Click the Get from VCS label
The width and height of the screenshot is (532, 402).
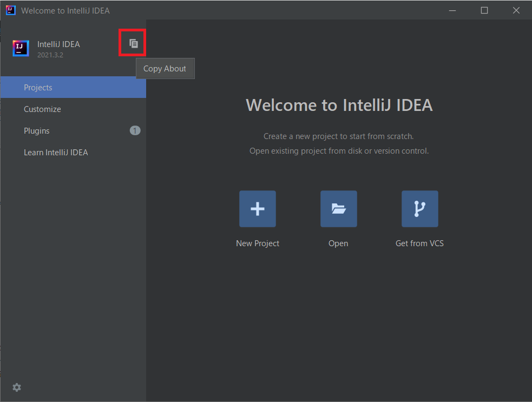419,243
